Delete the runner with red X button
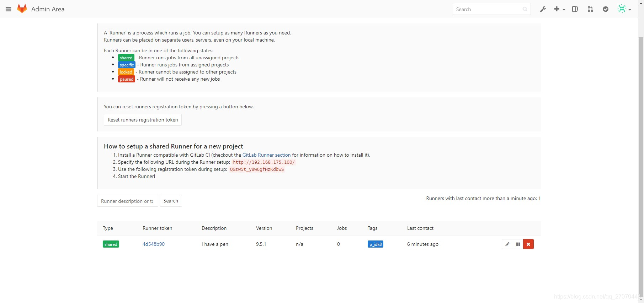This screenshot has width=644, height=303. coord(528,244)
